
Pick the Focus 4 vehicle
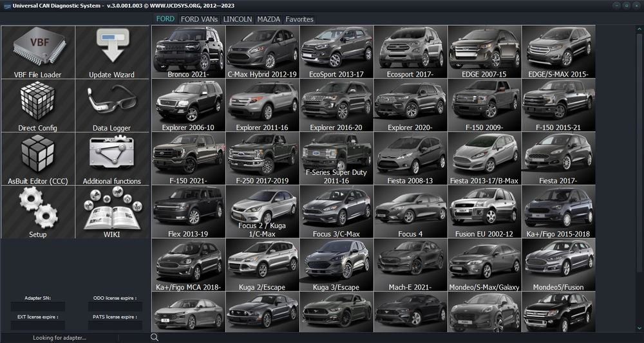[x=410, y=212]
